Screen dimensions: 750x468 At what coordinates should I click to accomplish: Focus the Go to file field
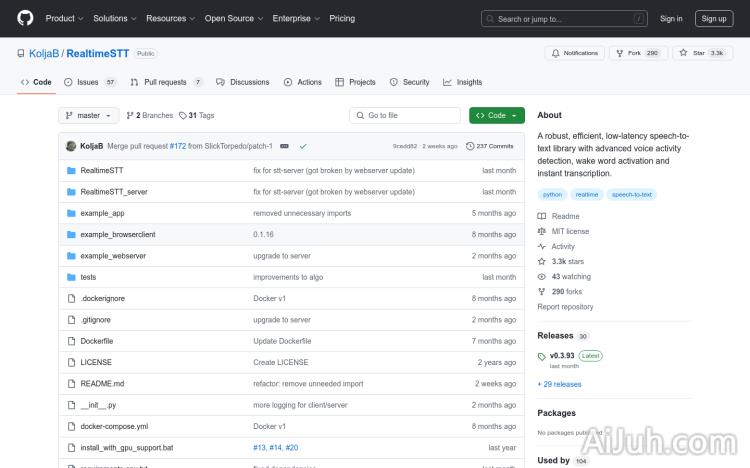(x=405, y=115)
